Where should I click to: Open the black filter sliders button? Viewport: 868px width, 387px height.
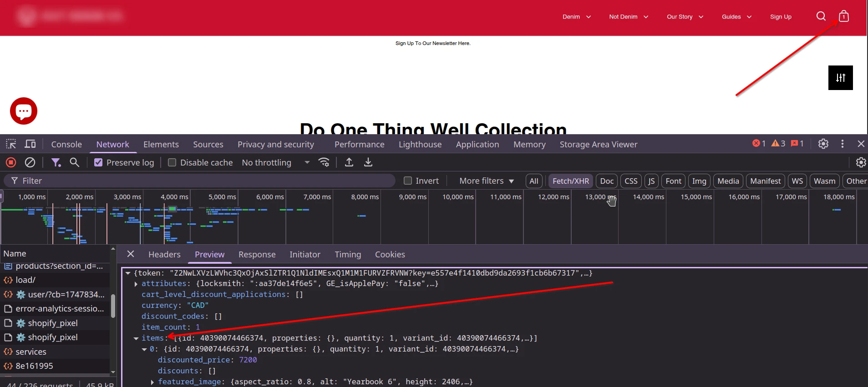click(x=840, y=78)
